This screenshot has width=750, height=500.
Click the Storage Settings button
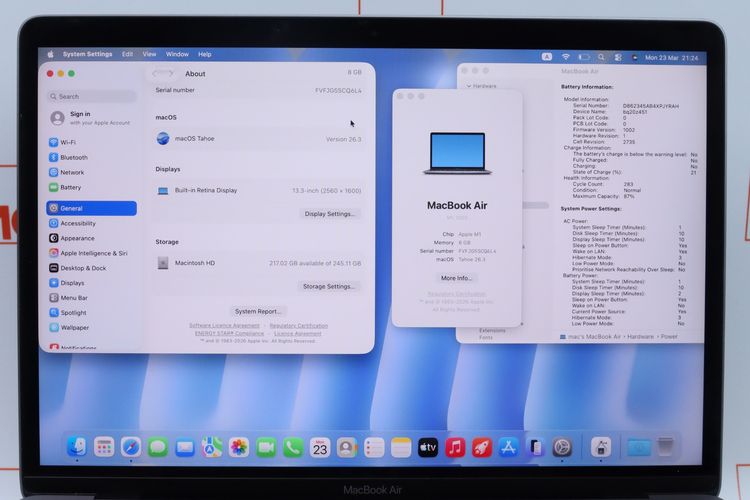coord(329,286)
